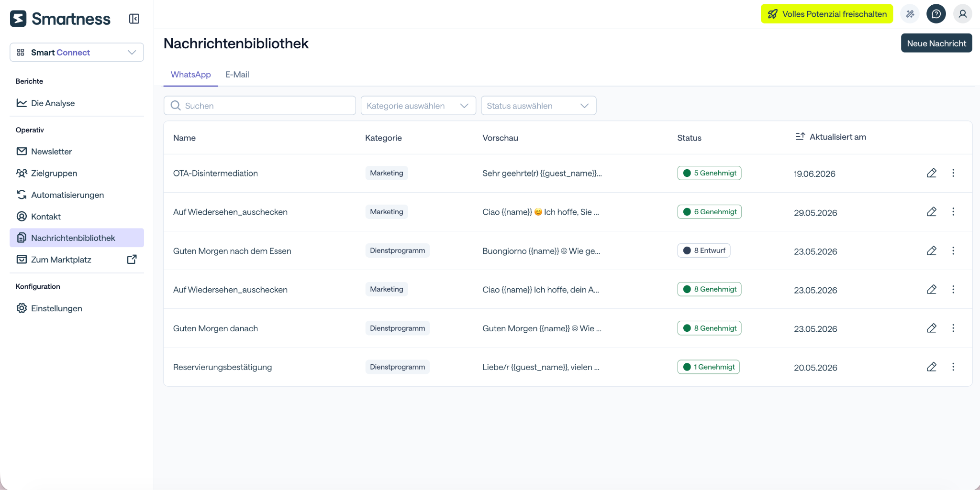This screenshot has height=490, width=980.
Task: Open Die Analyse in the sidebar
Action: [77, 103]
